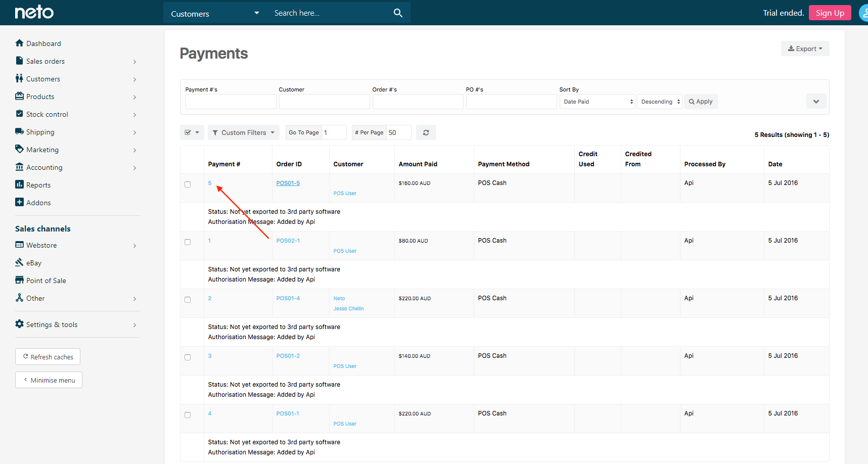Image resolution: width=868 pixels, height=464 pixels.
Task: Click the Point of Sale shop icon
Action: coord(19,280)
